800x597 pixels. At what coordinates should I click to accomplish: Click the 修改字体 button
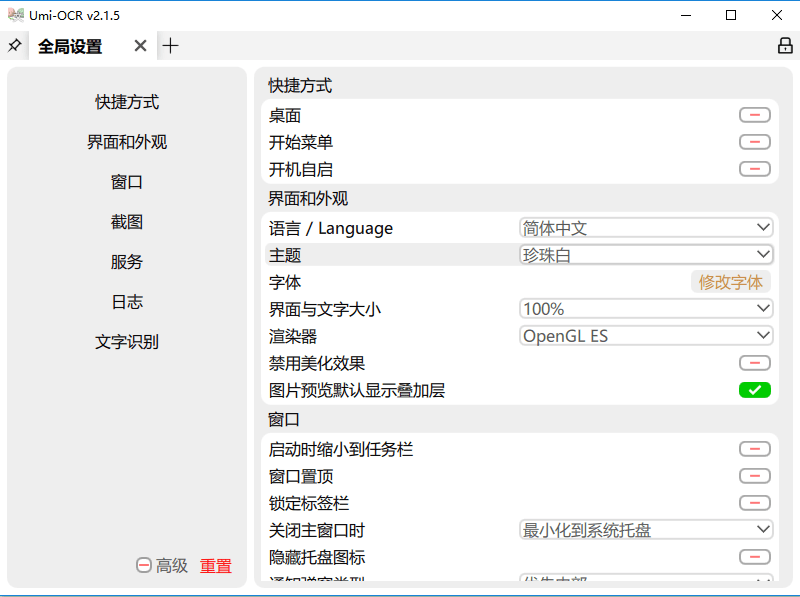click(731, 282)
